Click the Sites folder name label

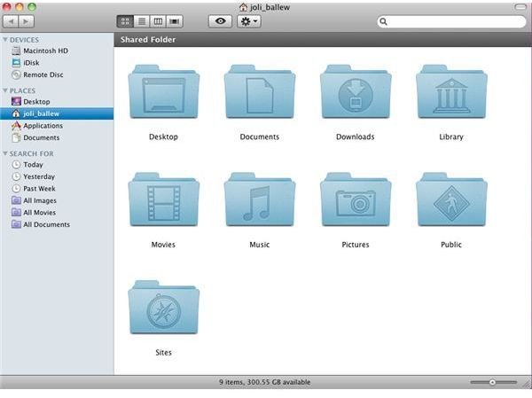[163, 353]
